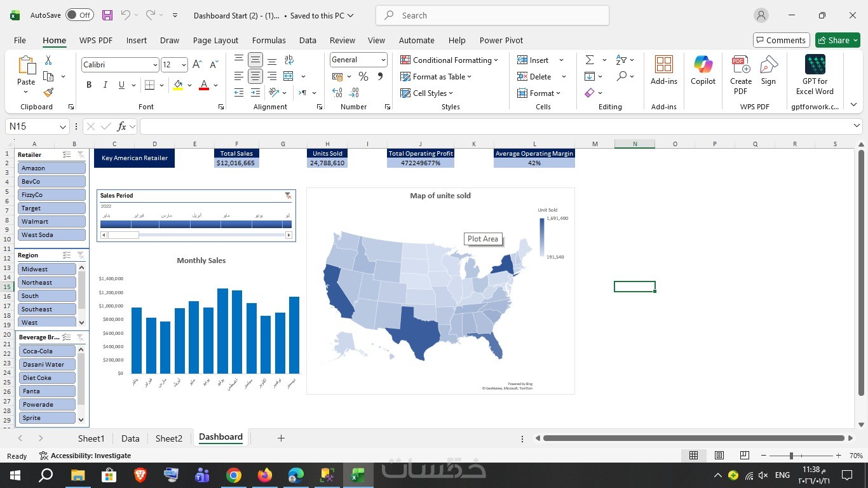Open the font name Calibri dropdown

(x=154, y=65)
